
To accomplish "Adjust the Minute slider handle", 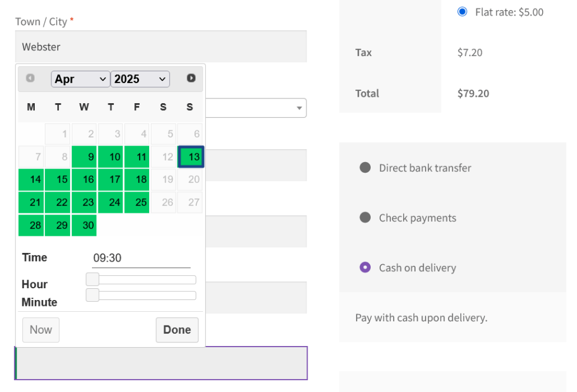I will [93, 295].
